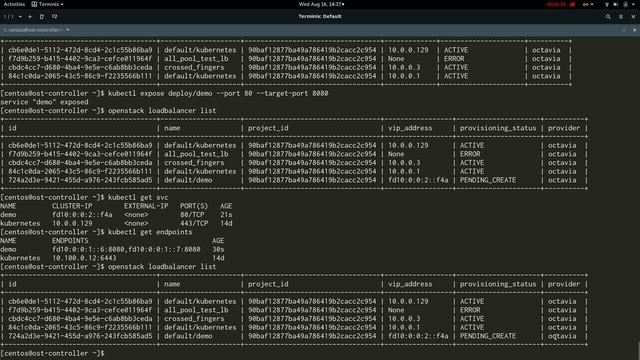This screenshot has width=640, height=360.
Task: Click the centos@ost-controller terminal title
Action: pos(33,30)
